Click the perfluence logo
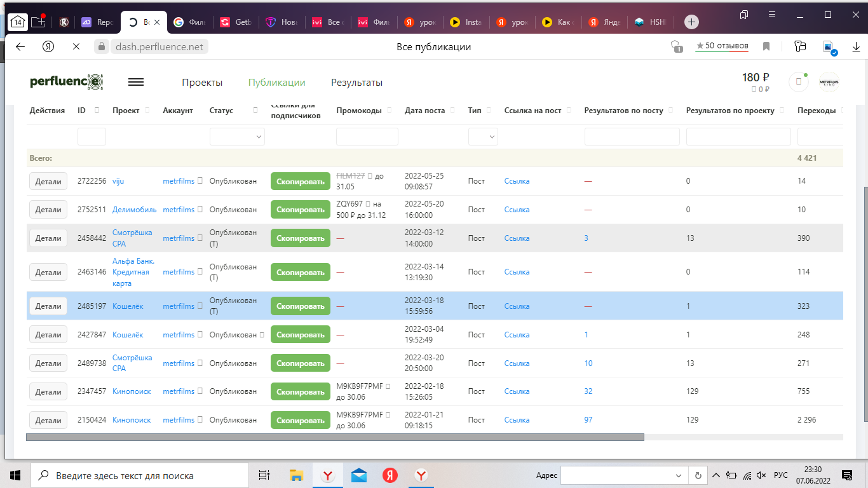This screenshot has width=868, height=488. [x=67, y=82]
